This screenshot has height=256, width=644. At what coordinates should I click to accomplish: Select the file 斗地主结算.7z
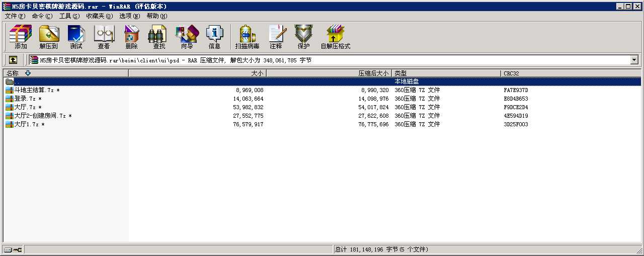tap(37, 90)
